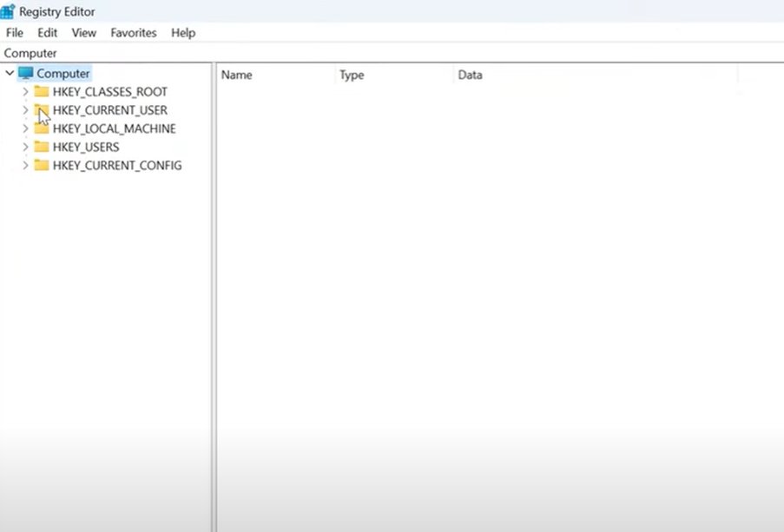
Task: Expand the HKEY_LOCAL_MACHINE branch
Action: (25, 128)
